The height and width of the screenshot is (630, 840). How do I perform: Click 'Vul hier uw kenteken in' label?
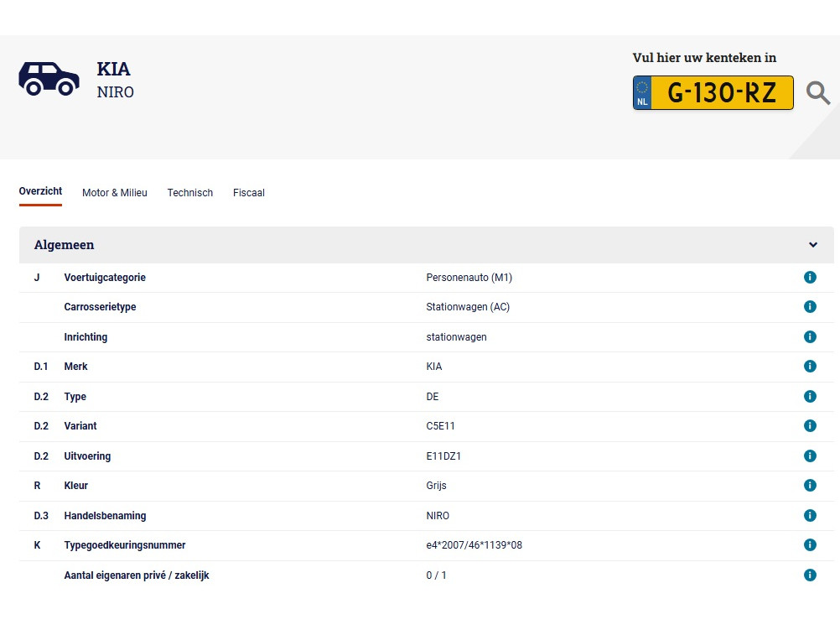click(x=704, y=57)
